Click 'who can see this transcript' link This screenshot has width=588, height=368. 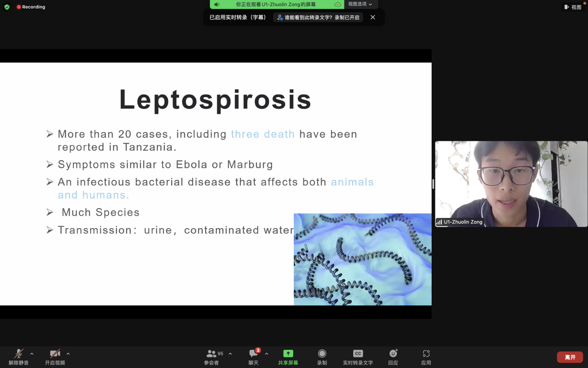pos(318,17)
